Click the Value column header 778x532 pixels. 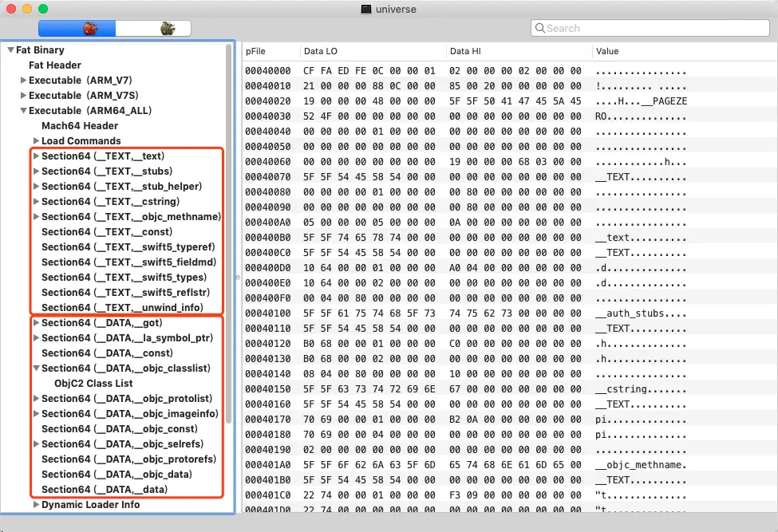684,51
